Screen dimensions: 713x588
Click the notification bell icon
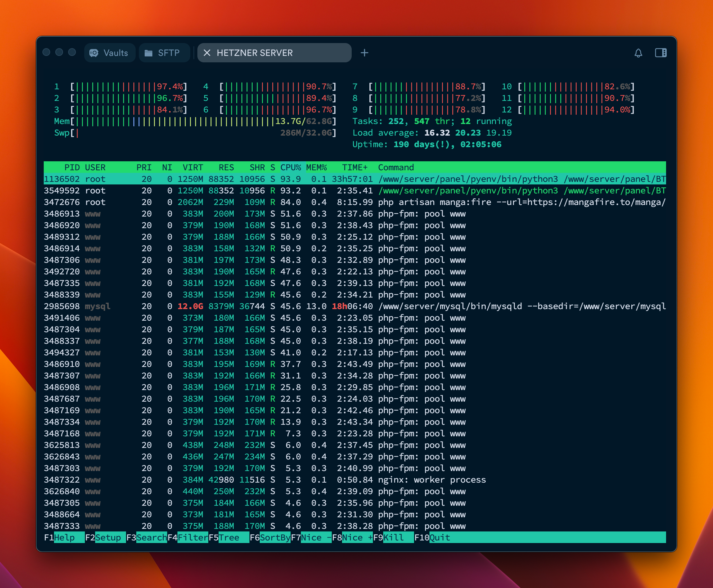(638, 53)
